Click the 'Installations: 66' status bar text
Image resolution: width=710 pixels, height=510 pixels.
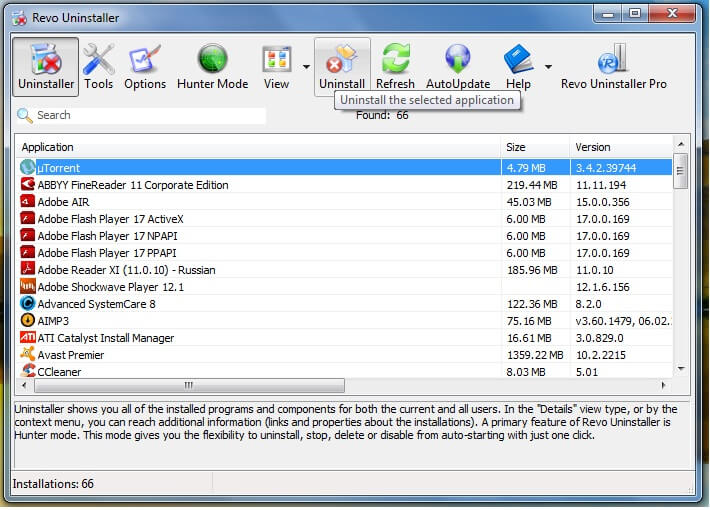pos(53,484)
